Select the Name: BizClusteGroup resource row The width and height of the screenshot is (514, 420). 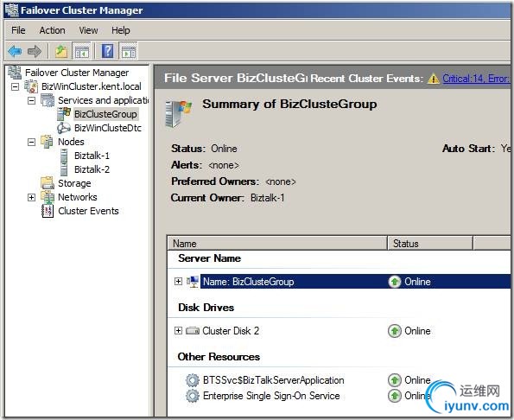(355, 282)
